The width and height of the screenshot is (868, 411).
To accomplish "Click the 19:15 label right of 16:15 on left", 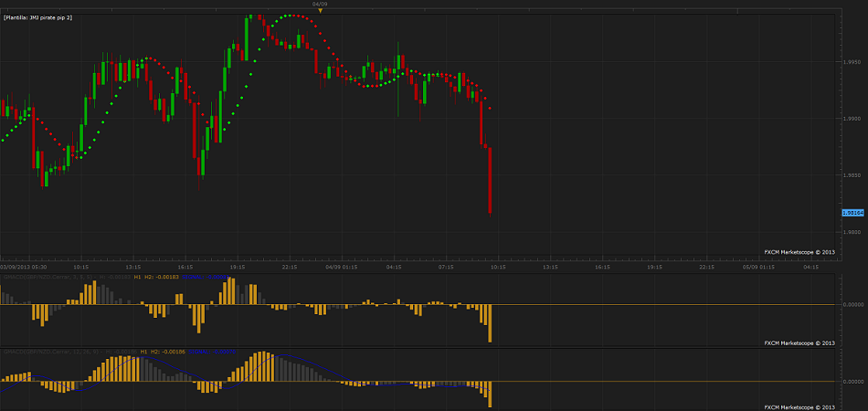I will 238,268.
